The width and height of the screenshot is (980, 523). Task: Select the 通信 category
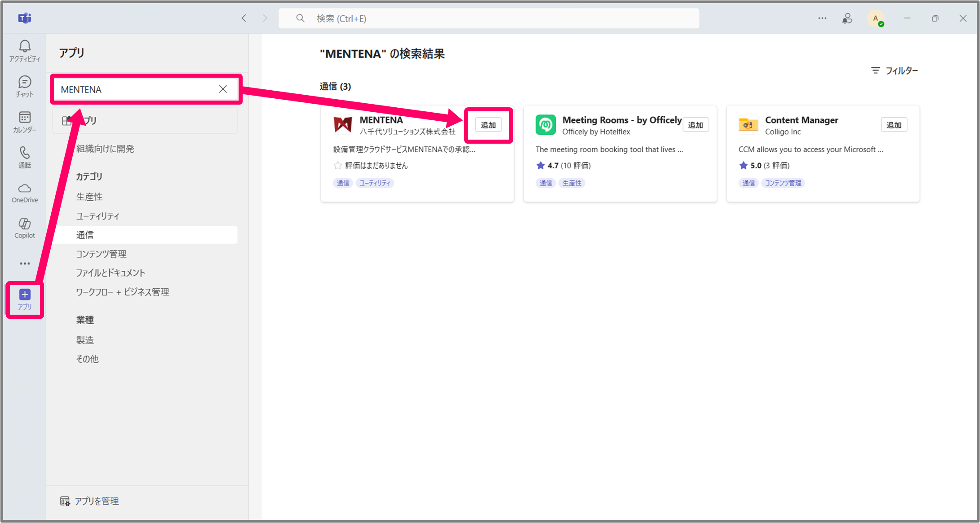[85, 235]
